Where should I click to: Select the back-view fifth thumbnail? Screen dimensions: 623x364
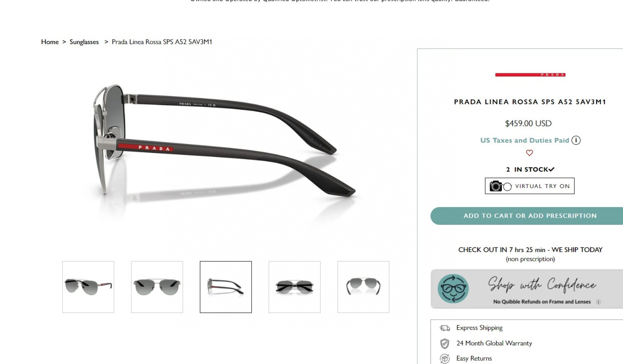point(363,287)
